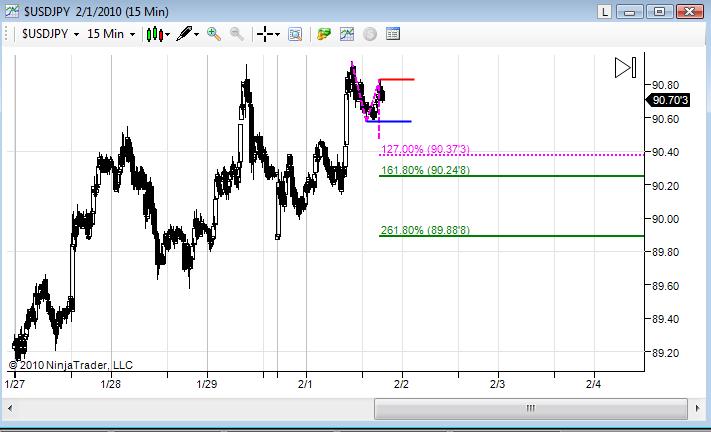Image resolution: width=711 pixels, height=432 pixels.
Task: Click the grayed-out round toolbar icon
Action: click(370, 34)
